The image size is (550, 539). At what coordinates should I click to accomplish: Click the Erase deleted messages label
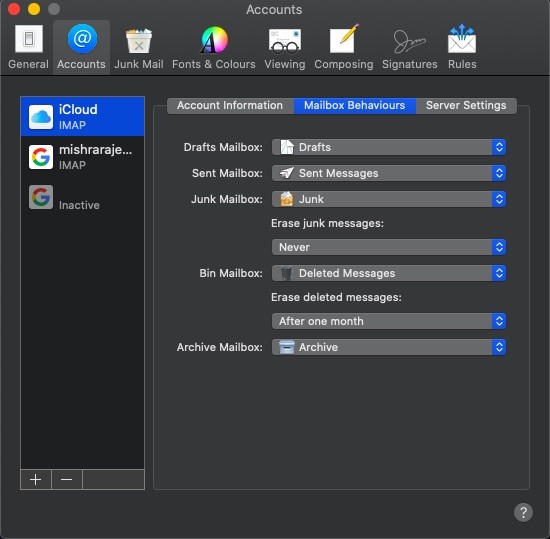click(x=336, y=297)
